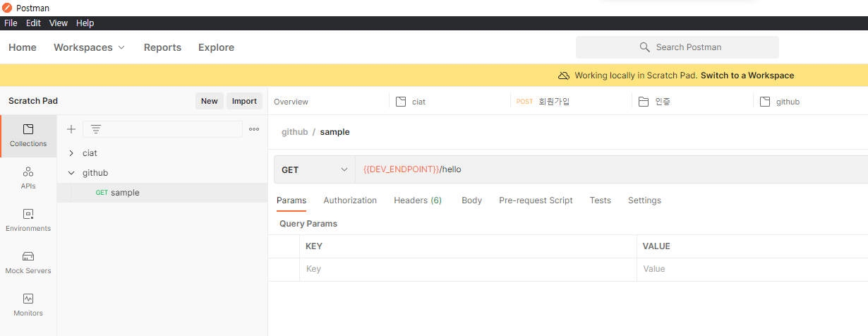Viewport: 868px width, 336px height.
Task: Switch to the Settings tab
Action: point(644,200)
